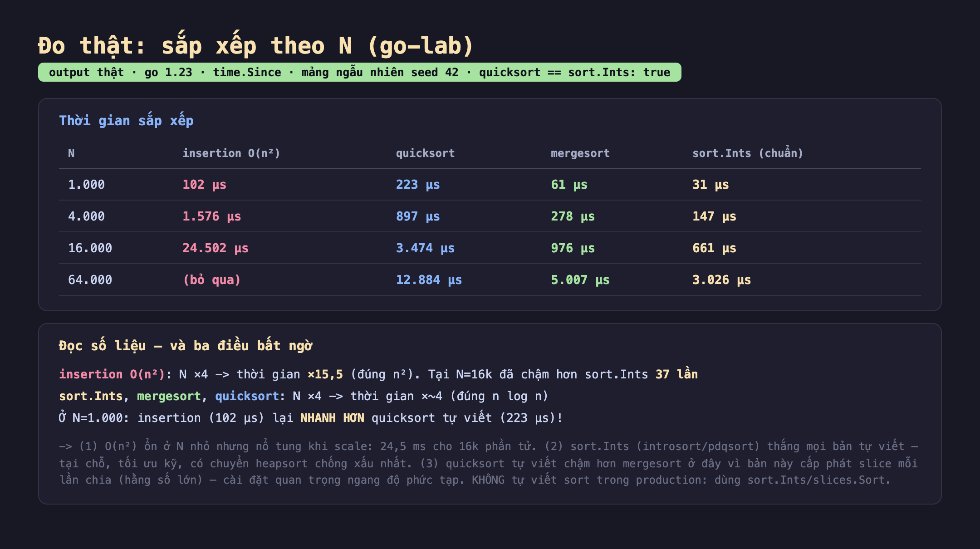This screenshot has width=980, height=549.
Task: Click the '147 µs' sort.Ints cell
Action: (714, 216)
